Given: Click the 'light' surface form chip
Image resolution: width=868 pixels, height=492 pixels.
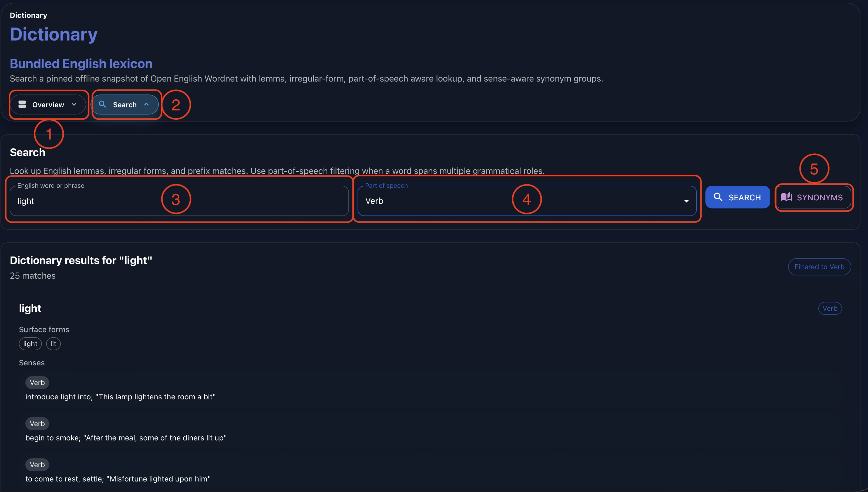Looking at the screenshot, I should pyautogui.click(x=30, y=344).
